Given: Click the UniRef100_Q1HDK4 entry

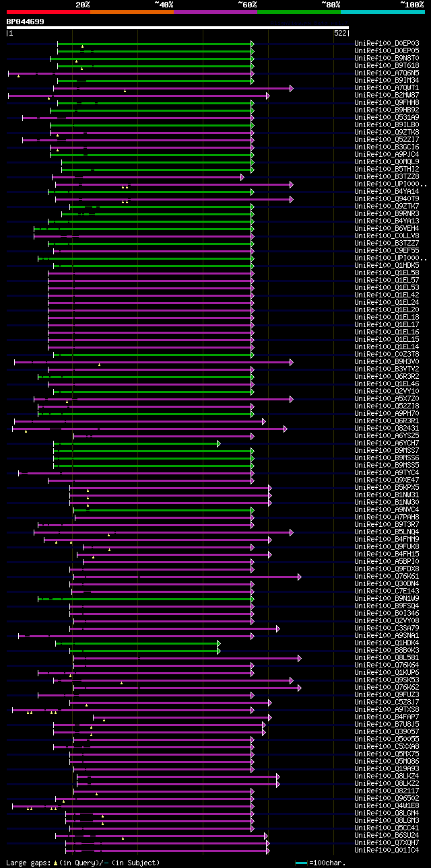Looking at the screenshot, I should click(x=387, y=643).
